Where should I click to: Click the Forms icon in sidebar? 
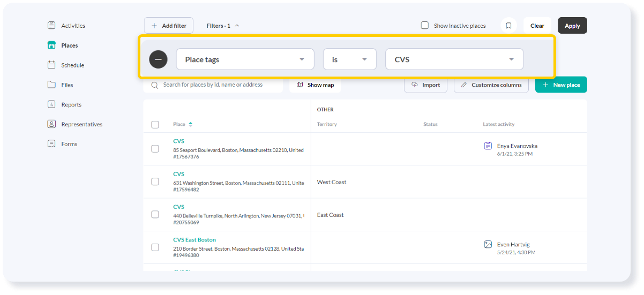click(51, 143)
